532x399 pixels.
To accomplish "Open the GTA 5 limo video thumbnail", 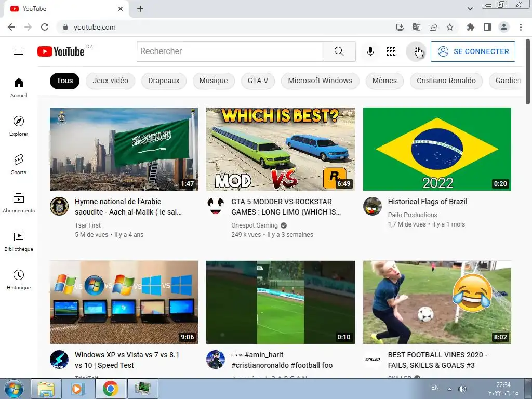I will (x=280, y=149).
